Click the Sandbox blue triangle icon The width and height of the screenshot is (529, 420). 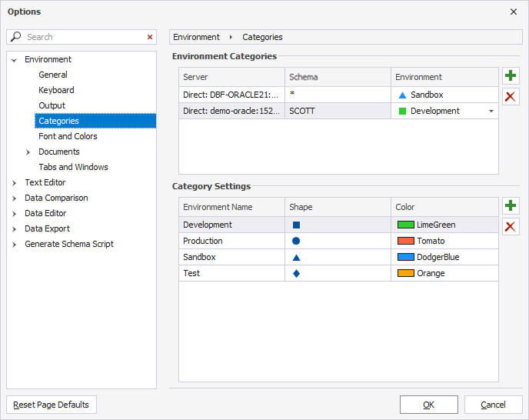click(x=402, y=95)
